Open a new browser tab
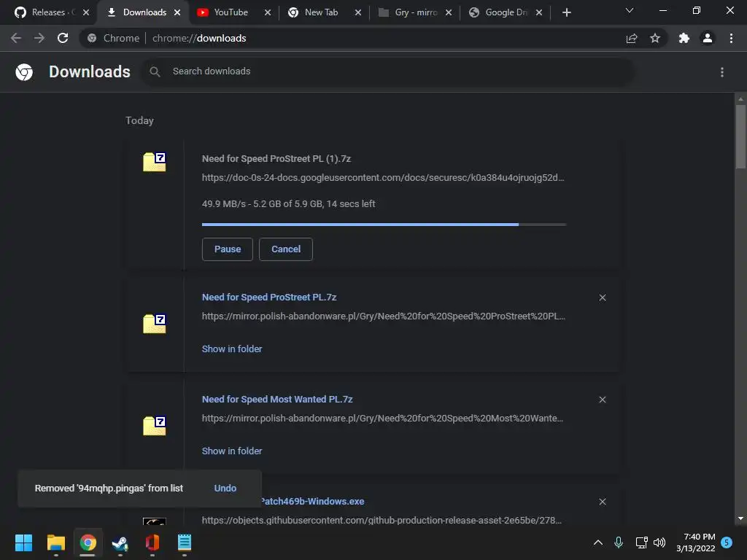The image size is (747, 560). (x=566, y=12)
